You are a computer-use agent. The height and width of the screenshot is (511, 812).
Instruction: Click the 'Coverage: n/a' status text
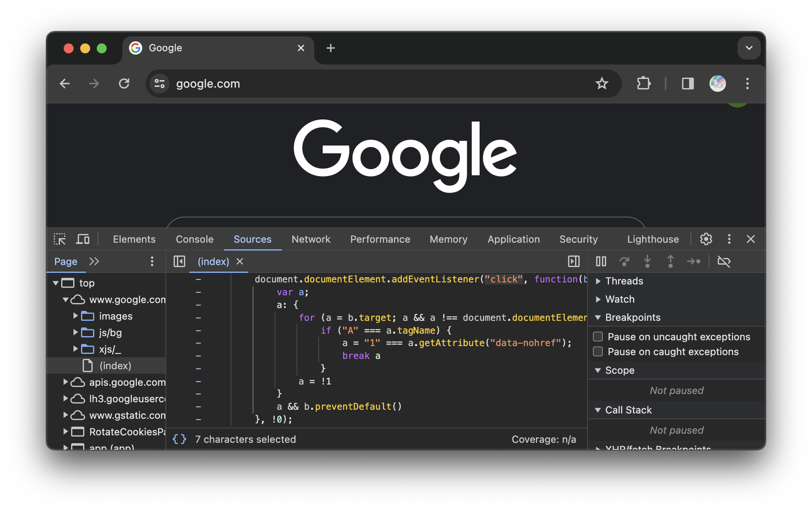point(544,439)
